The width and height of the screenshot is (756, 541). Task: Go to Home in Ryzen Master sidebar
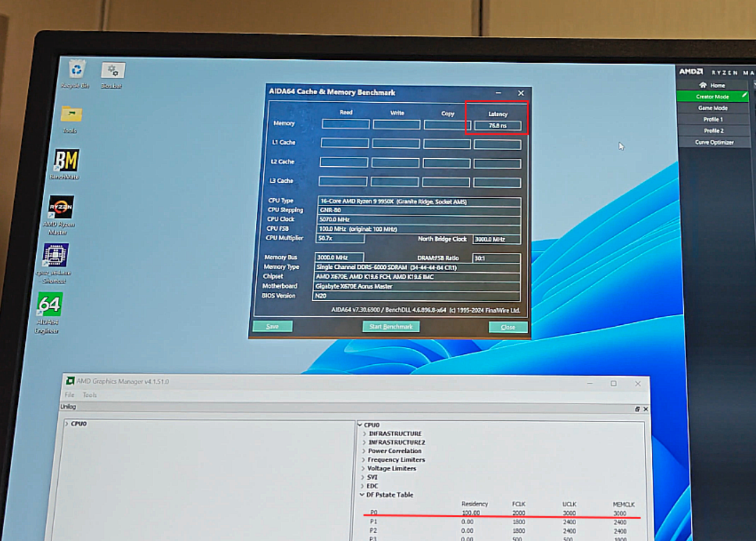click(x=711, y=85)
